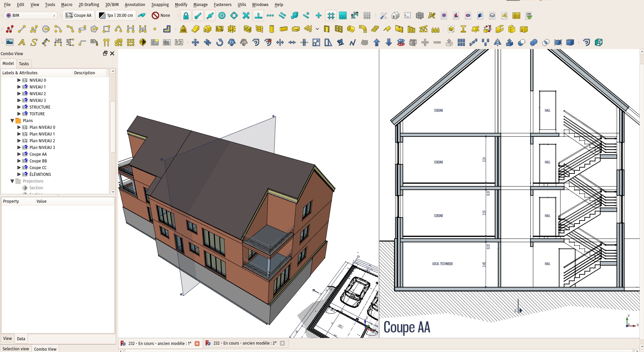Expand the Coupe BB tree item
Image resolution: width=644 pixels, height=352 pixels.
pos(19,161)
